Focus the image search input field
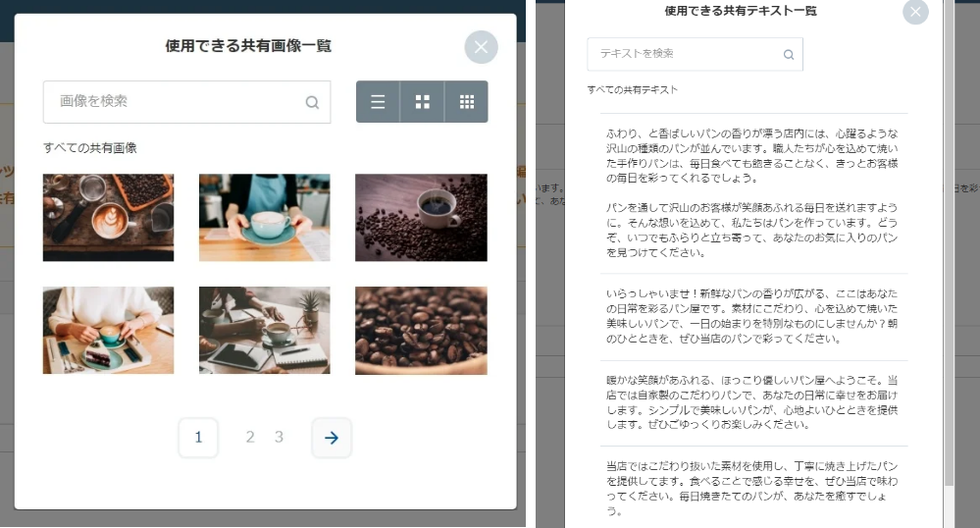 (x=177, y=102)
